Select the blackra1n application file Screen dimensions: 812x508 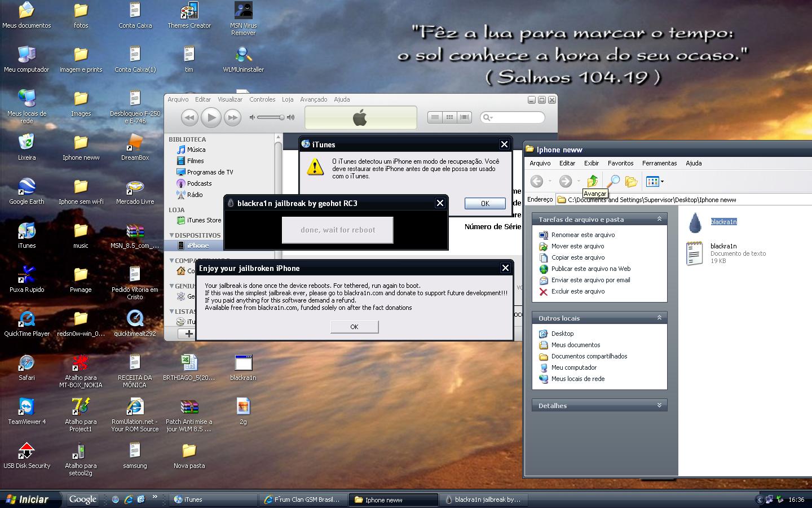[712, 222]
